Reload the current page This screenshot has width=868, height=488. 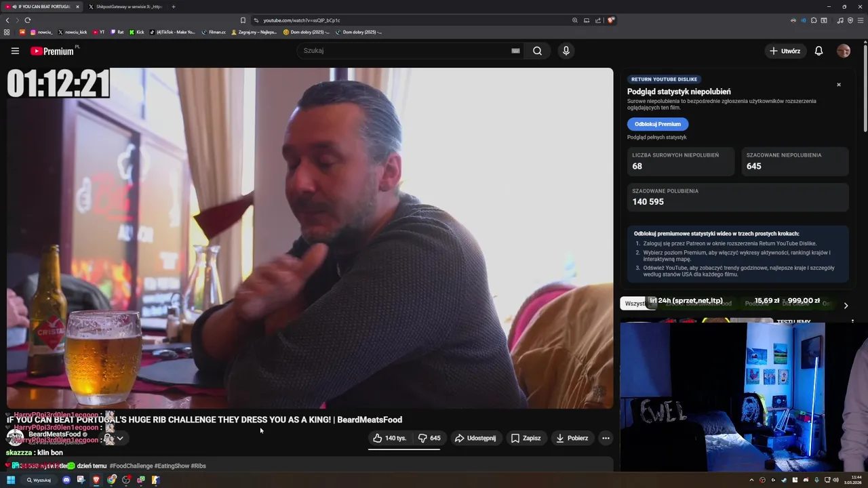(27, 20)
